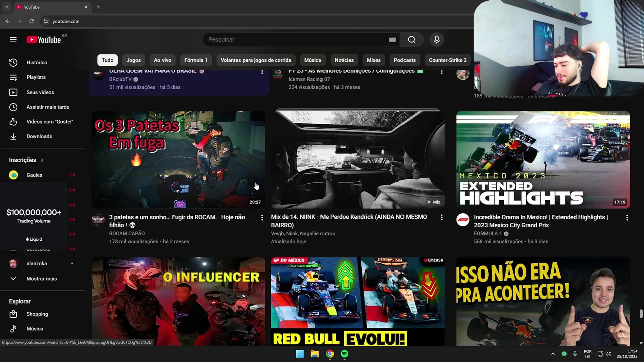Select the Counter-Strike 2 filter chip
Screen dimensions: 644x362
(448, 60)
